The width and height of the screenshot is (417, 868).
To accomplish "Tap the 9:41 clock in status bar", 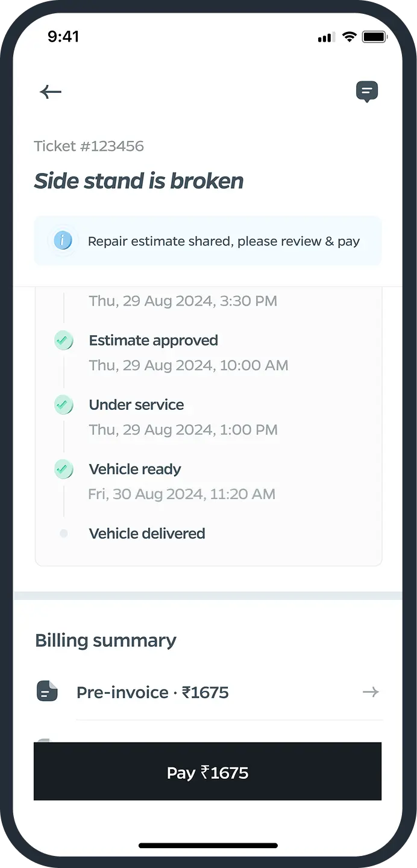I will coord(63,36).
